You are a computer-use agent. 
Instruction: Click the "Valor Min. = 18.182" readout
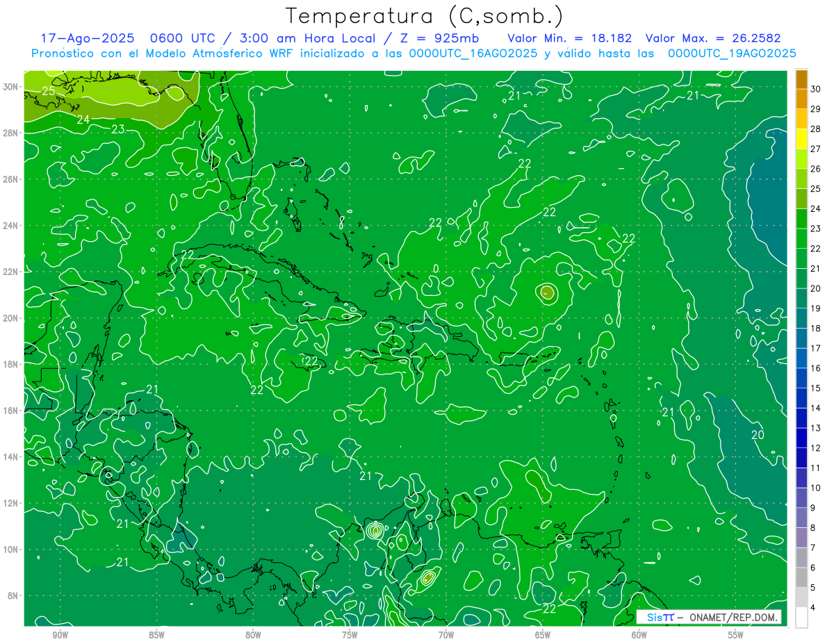pyautogui.click(x=569, y=38)
